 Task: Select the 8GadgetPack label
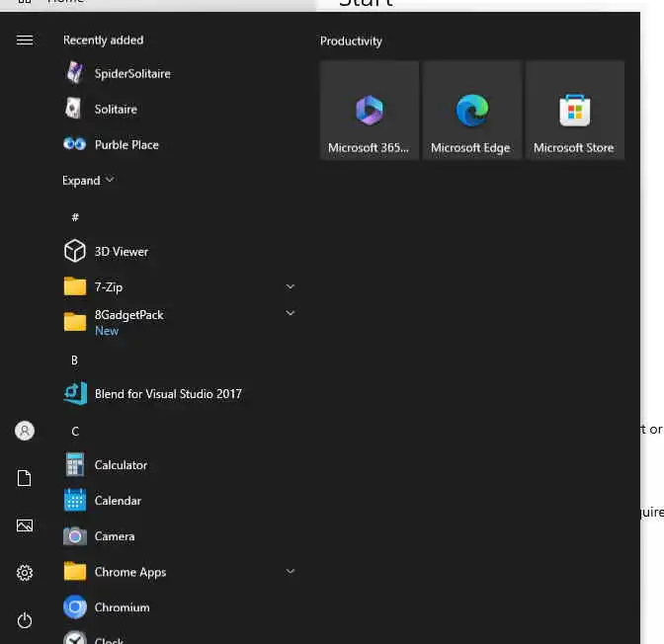tap(128, 315)
